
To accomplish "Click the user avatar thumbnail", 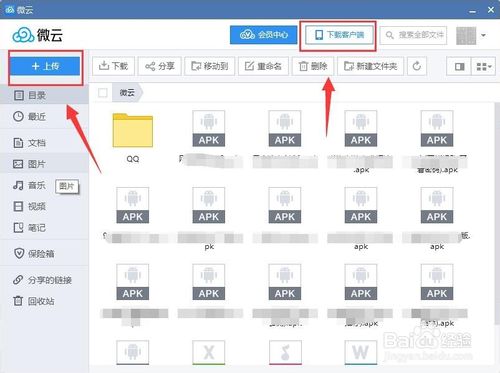I will [x=466, y=35].
